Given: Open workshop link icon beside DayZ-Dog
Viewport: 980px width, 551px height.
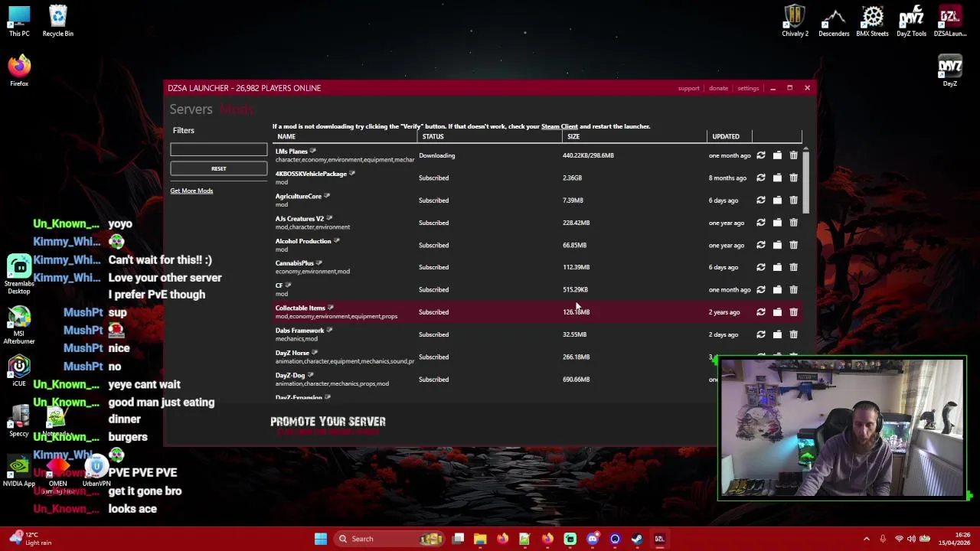Looking at the screenshot, I should [310, 375].
